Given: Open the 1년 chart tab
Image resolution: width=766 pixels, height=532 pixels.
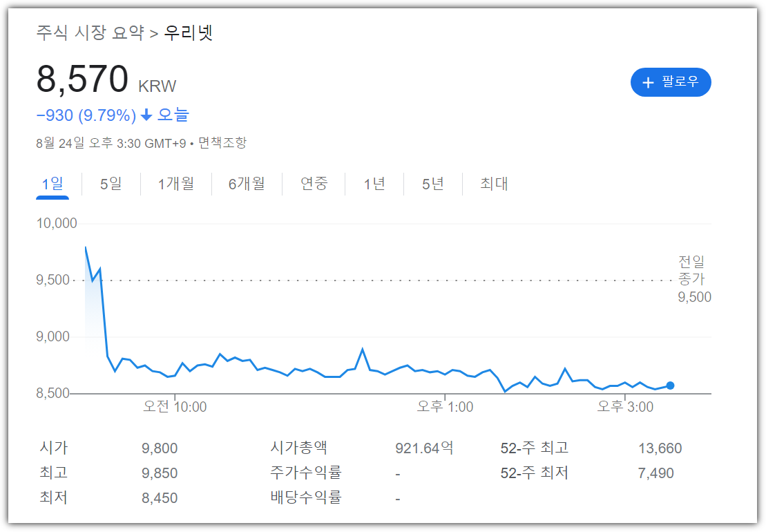Looking at the screenshot, I should pos(374,184).
